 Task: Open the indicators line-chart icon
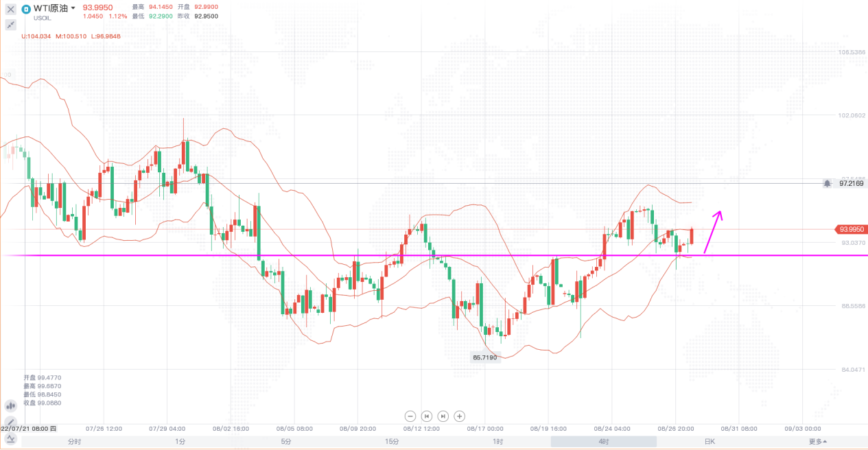(10, 438)
